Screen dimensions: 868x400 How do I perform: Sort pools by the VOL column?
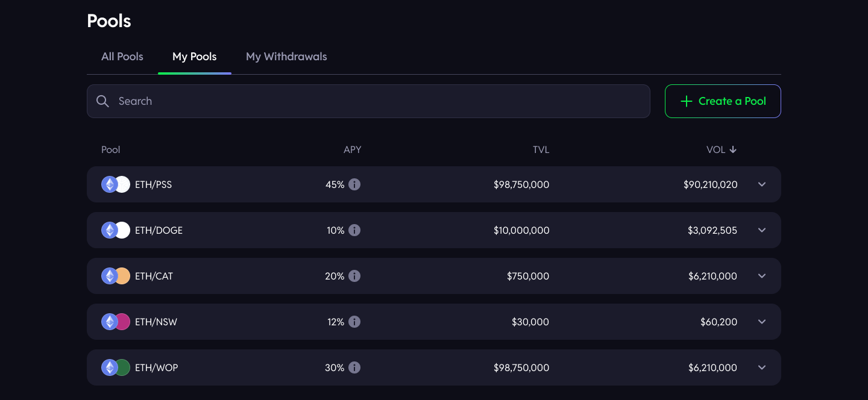[x=722, y=149]
